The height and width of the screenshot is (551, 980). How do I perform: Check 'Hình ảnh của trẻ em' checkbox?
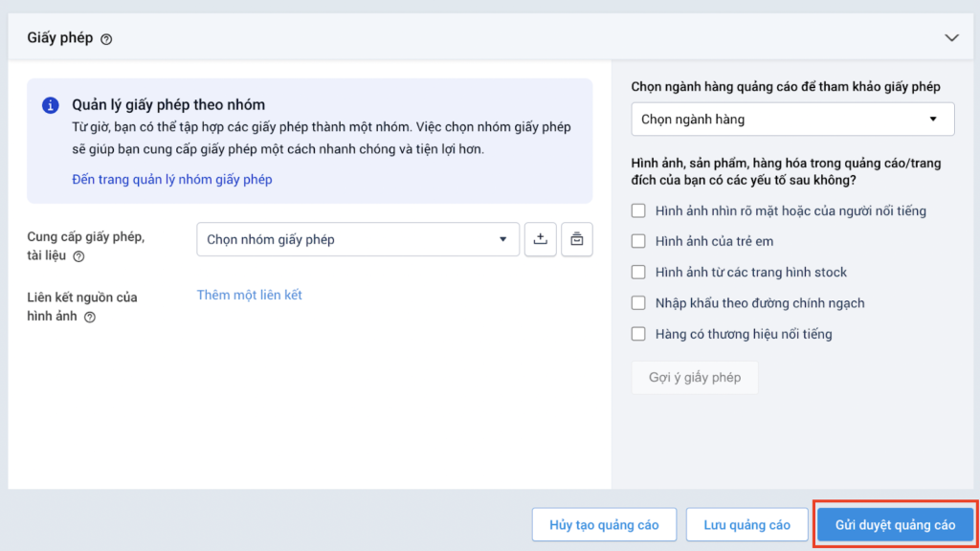(x=638, y=241)
